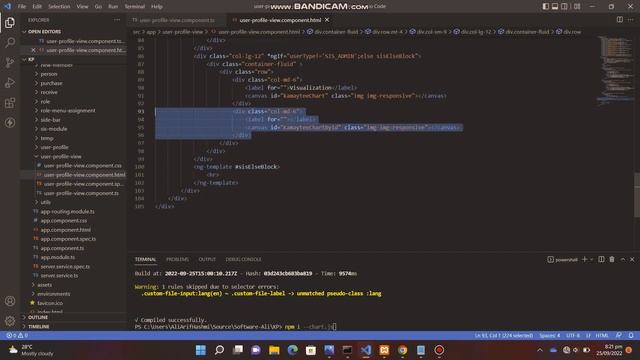The width and height of the screenshot is (640, 360).
Task: Expand the assets folder
Action: pos(44,284)
